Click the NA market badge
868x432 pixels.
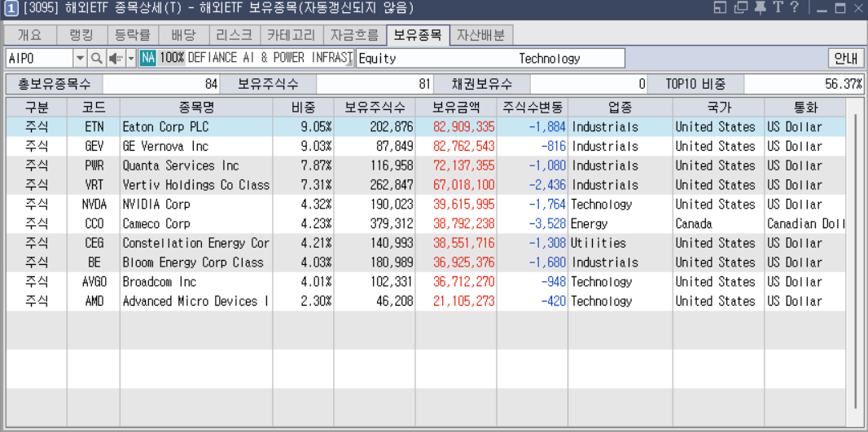[148, 58]
